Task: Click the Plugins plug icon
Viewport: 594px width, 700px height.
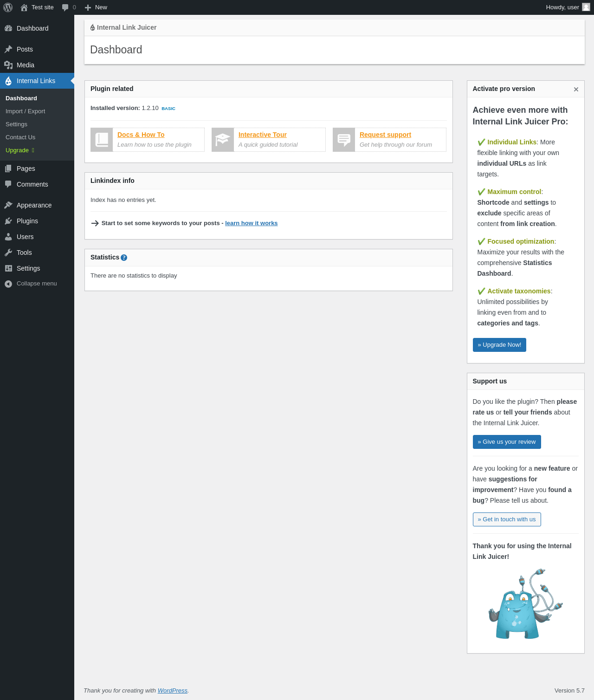Action: (8, 221)
